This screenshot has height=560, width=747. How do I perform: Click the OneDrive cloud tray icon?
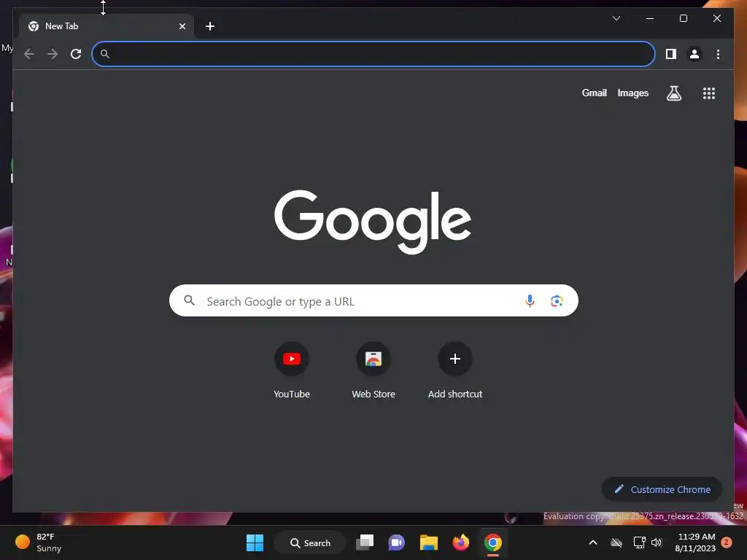[616, 542]
